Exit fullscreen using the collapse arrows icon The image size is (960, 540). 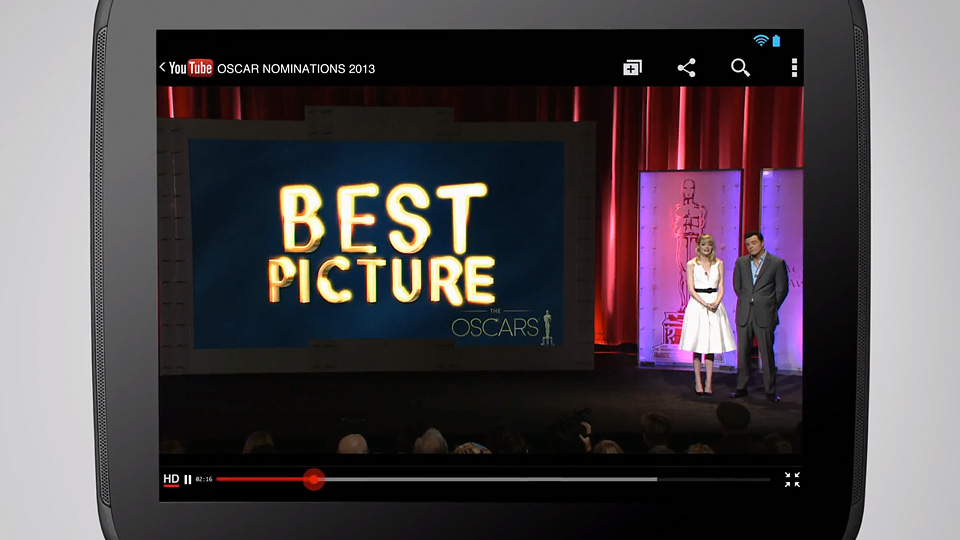(792, 480)
